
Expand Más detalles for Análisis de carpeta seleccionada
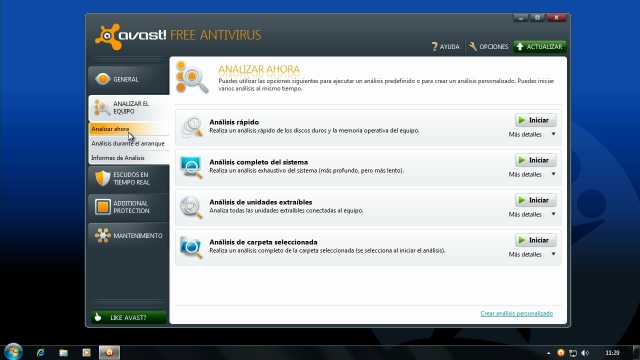tap(532, 254)
